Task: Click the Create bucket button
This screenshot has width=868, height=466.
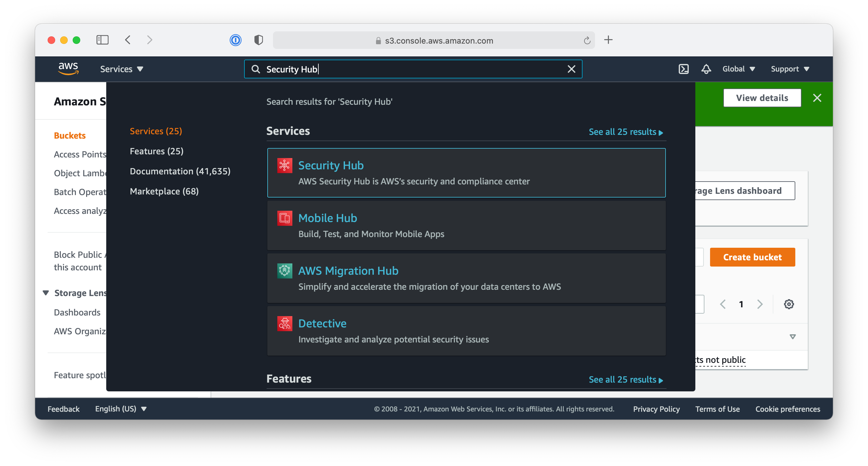Action: point(752,257)
